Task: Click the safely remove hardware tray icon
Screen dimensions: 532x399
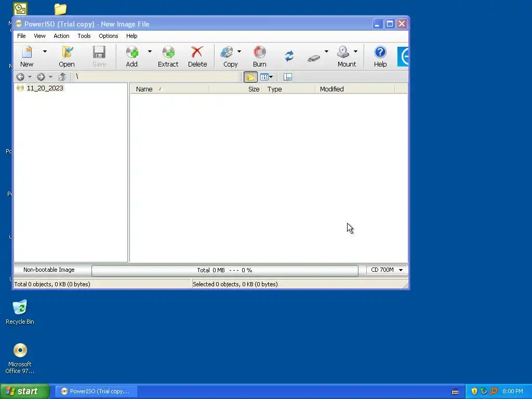Action: coord(484,391)
